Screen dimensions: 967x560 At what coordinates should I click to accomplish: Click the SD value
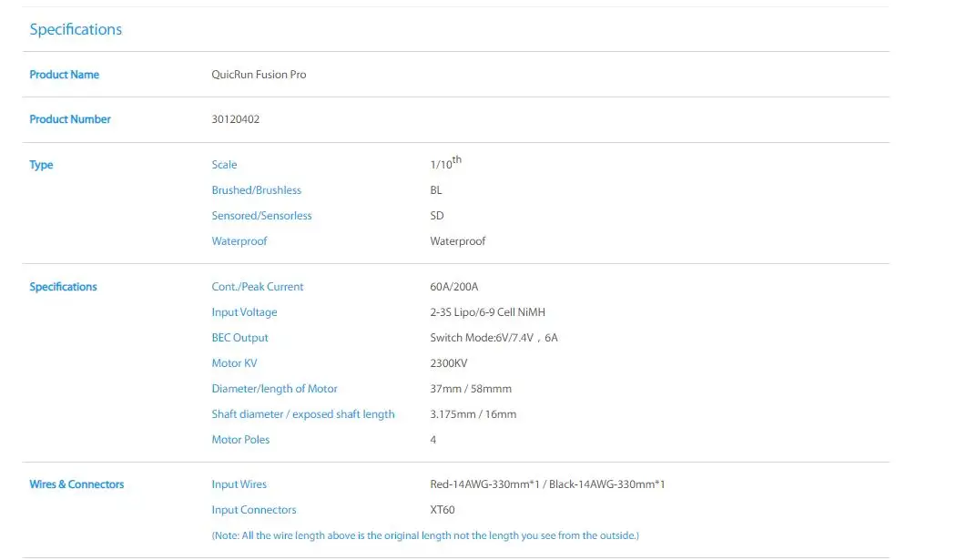click(437, 216)
